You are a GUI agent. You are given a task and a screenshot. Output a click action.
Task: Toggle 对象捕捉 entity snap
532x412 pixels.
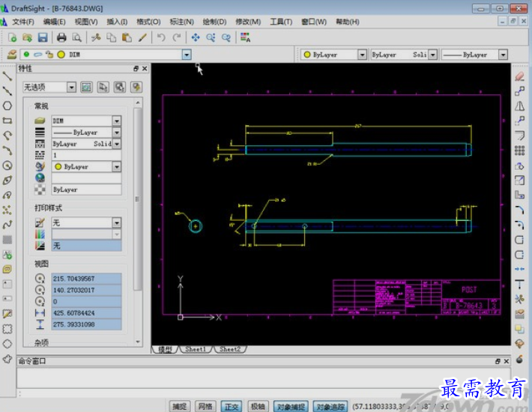pyautogui.click(x=291, y=406)
